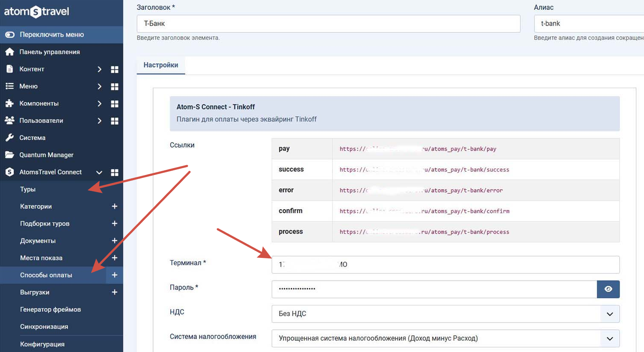
Task: Click the Система wrench icon
Action: (x=9, y=138)
